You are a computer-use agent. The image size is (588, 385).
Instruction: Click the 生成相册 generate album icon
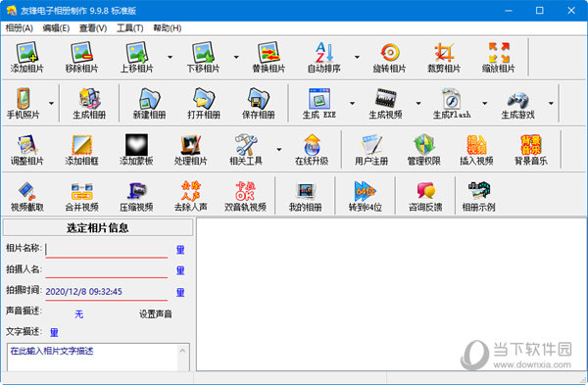pos(89,103)
